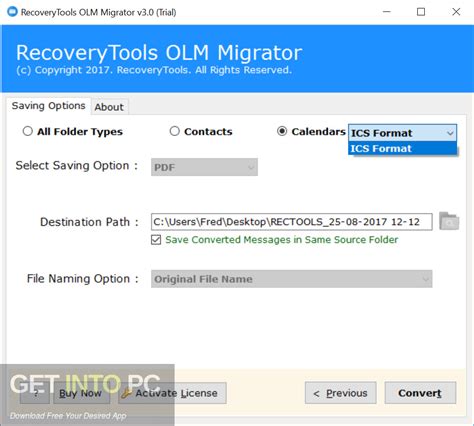Toggle Save Converted Messages in Same Source Folder
Viewport: 474px width, 426px height.
[x=156, y=240]
